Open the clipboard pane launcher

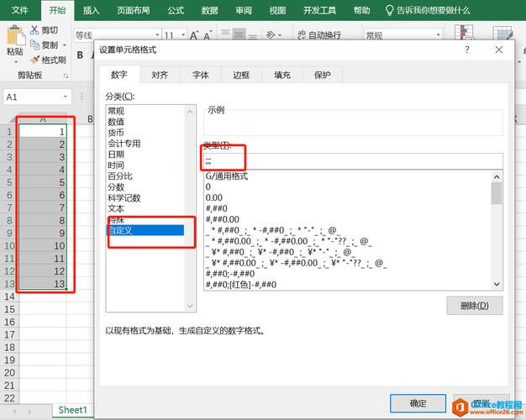[x=66, y=76]
